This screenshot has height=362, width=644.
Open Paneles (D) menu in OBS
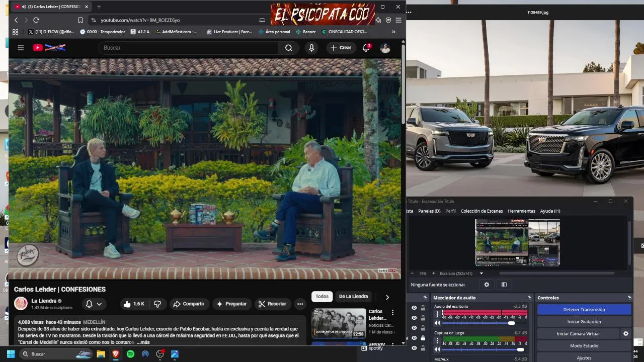point(429,211)
